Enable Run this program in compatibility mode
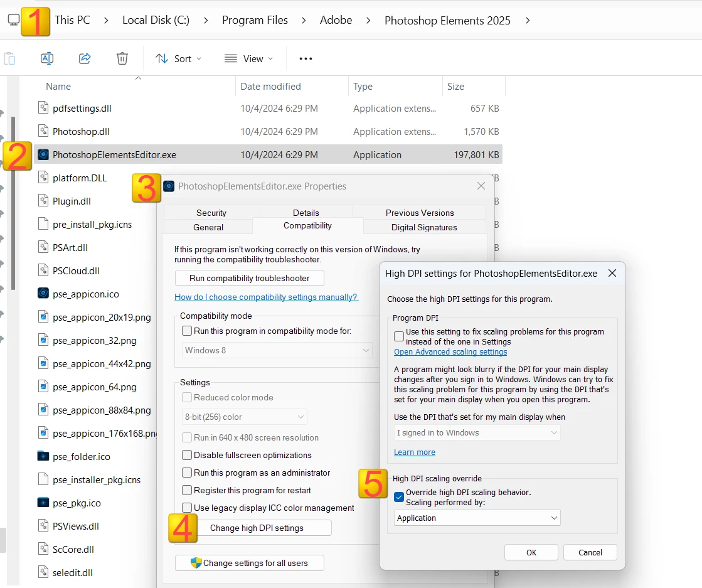Screen dimensions: 702x588 click(x=187, y=331)
